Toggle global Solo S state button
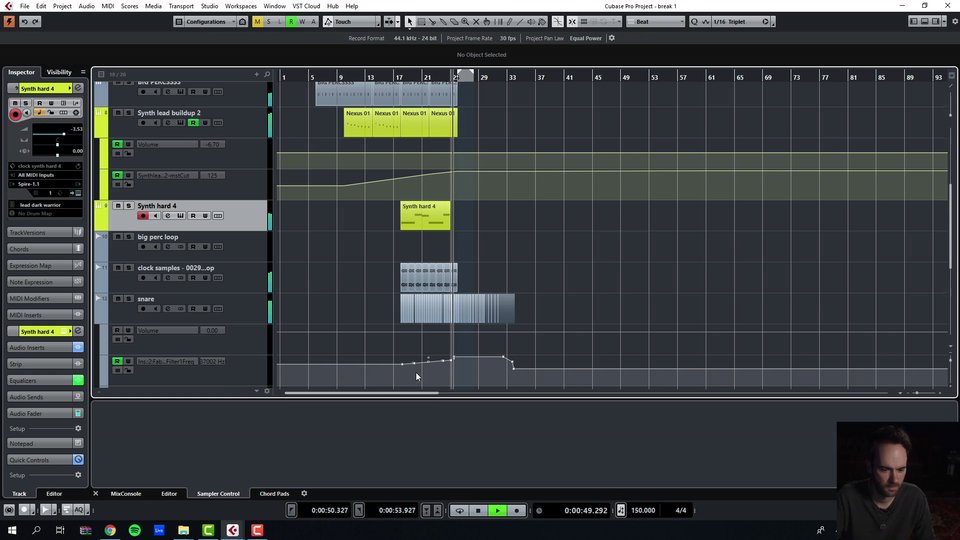 (x=268, y=21)
